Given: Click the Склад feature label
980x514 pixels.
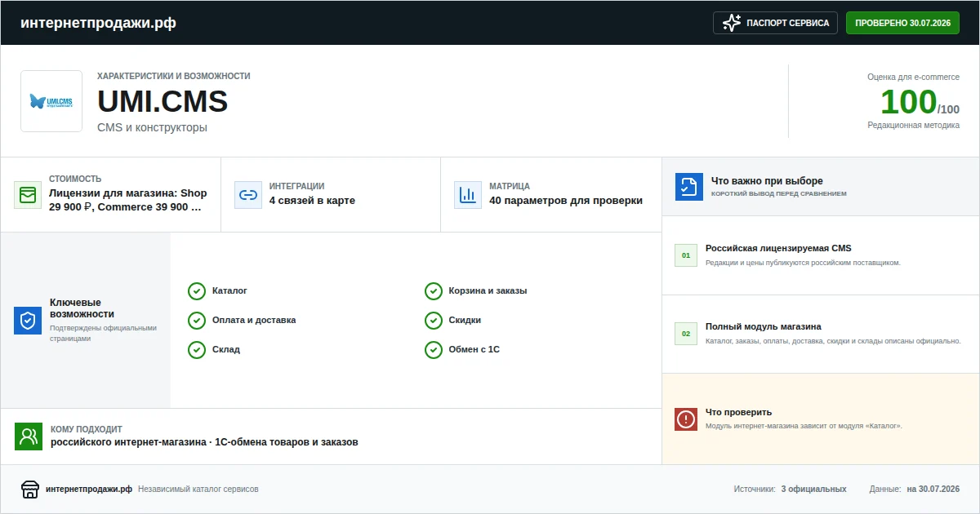Looking at the screenshot, I should (x=226, y=350).
